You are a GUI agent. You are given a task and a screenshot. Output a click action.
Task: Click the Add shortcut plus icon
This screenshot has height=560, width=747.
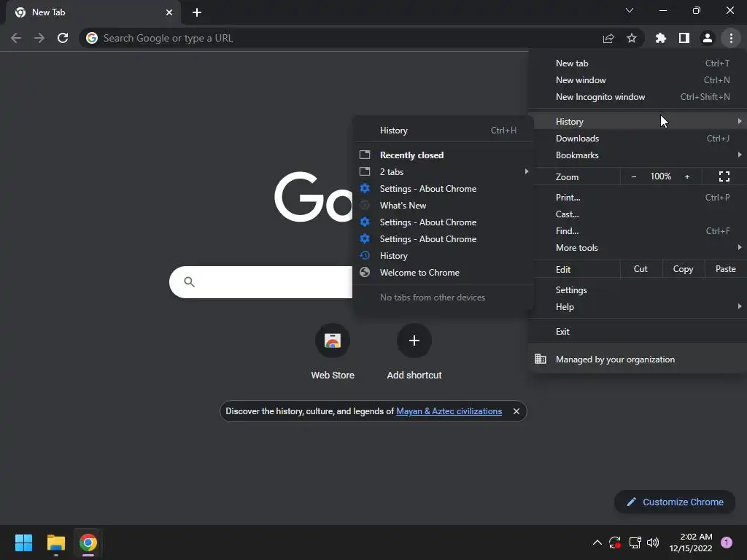click(414, 341)
